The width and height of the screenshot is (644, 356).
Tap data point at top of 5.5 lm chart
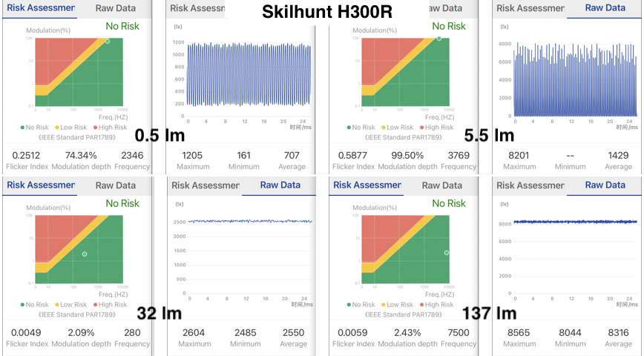(438, 39)
